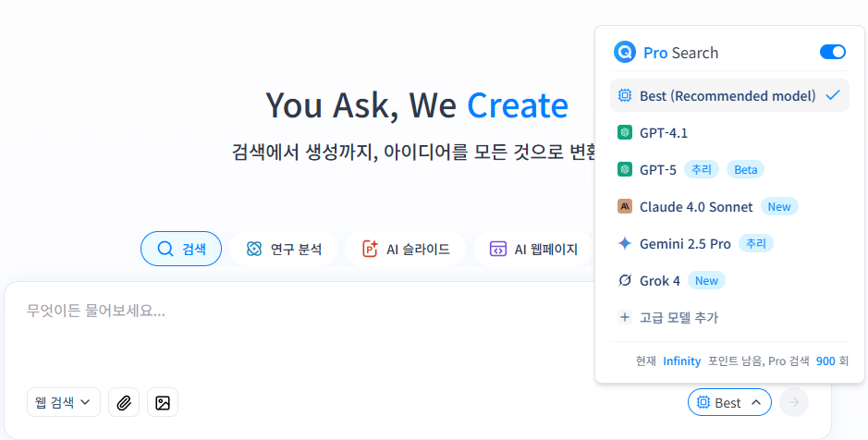This screenshot has height=440, width=868.
Task: Click the GPT-5 OpenAI icon
Action: (625, 170)
